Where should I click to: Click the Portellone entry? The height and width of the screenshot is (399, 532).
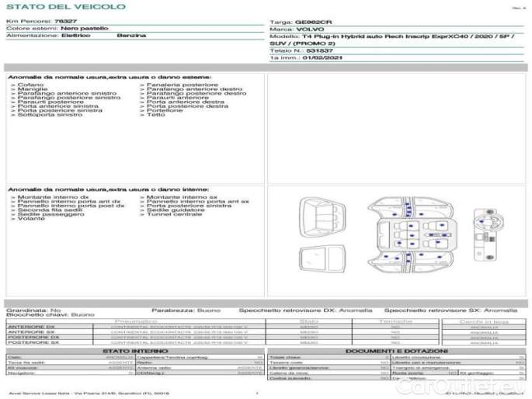165,110
